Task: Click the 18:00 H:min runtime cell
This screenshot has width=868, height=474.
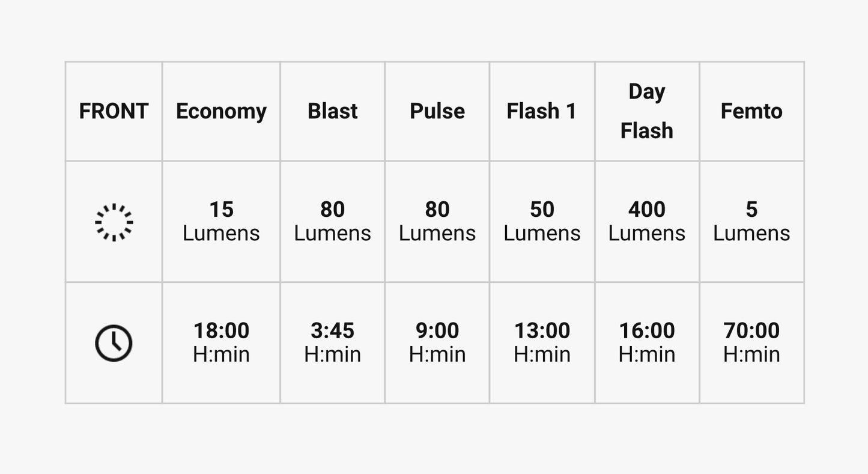Action: pyautogui.click(x=221, y=342)
